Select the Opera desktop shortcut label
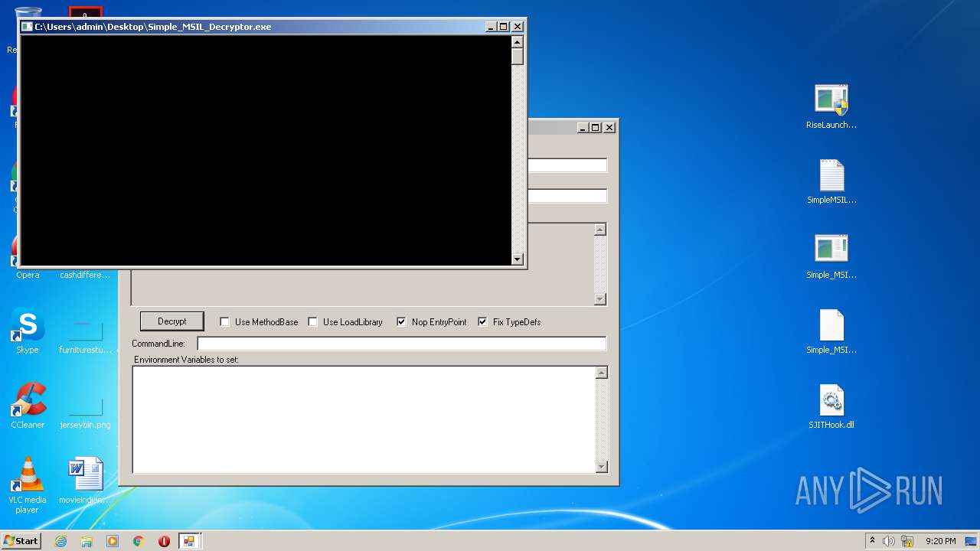Viewport: 980px width, 551px height. (x=28, y=275)
